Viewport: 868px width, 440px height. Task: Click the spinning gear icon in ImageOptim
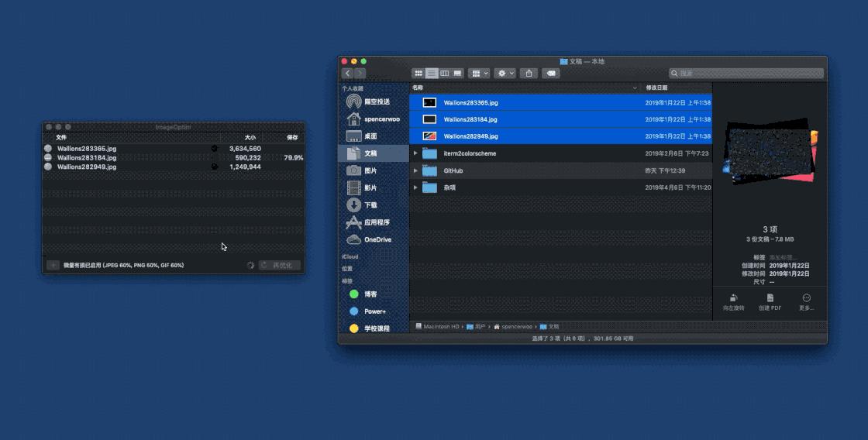[251, 265]
